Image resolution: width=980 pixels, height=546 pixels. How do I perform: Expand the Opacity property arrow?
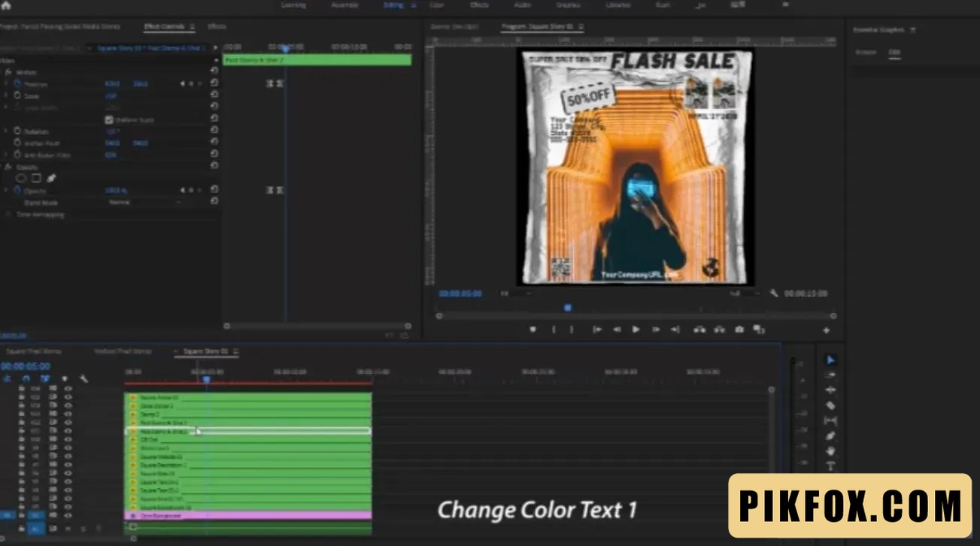[x=6, y=190]
